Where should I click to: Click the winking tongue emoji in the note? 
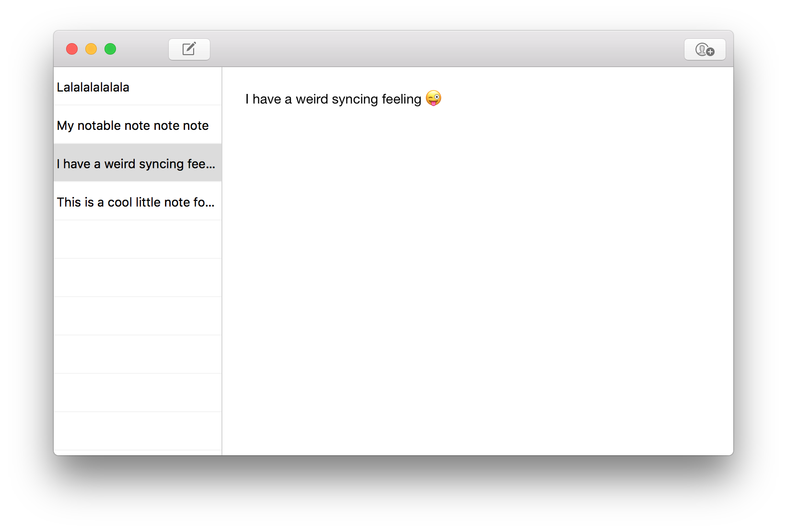pos(433,98)
